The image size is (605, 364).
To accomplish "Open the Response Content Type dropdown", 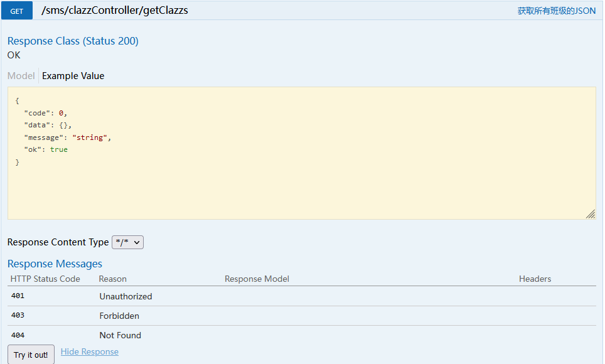I will click(x=127, y=242).
